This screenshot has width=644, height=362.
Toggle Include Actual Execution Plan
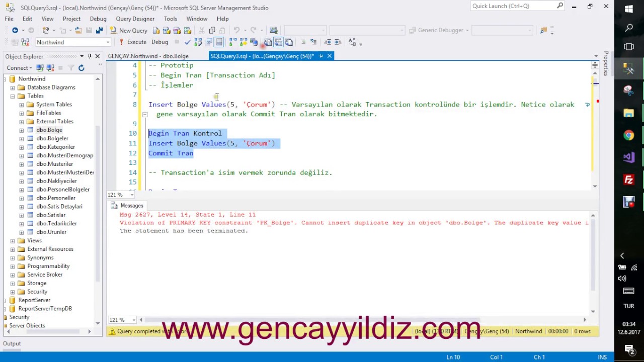coord(233,42)
